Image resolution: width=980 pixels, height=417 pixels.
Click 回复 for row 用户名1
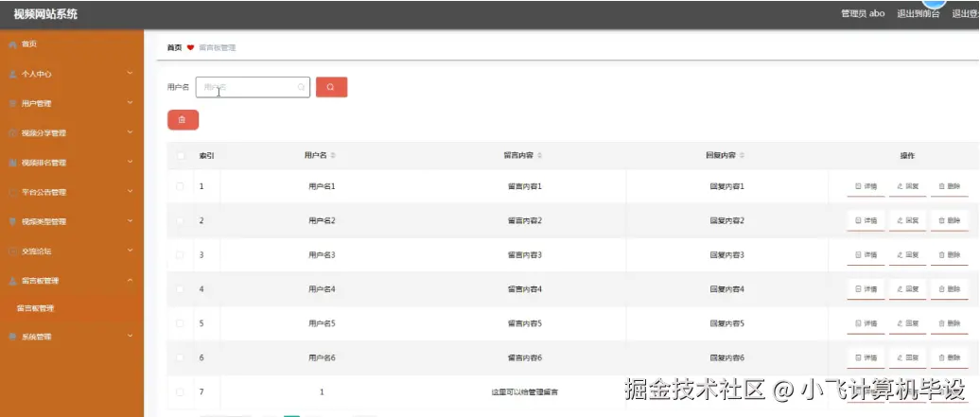907,186
